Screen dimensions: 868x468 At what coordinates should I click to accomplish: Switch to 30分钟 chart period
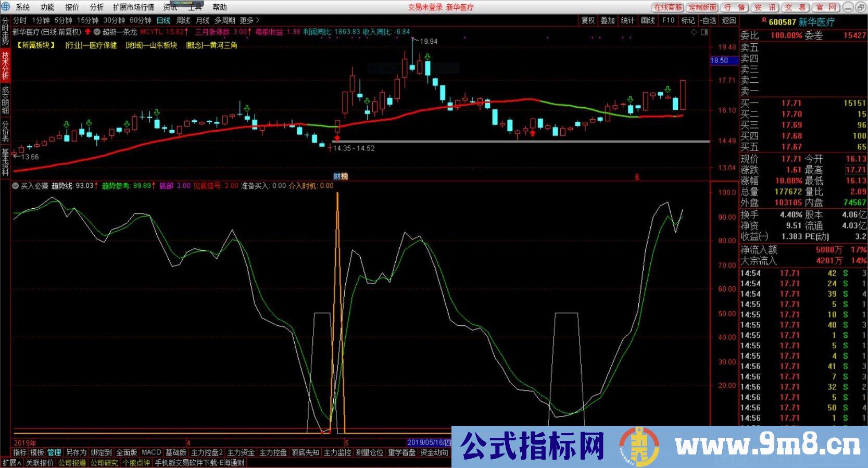click(x=114, y=20)
